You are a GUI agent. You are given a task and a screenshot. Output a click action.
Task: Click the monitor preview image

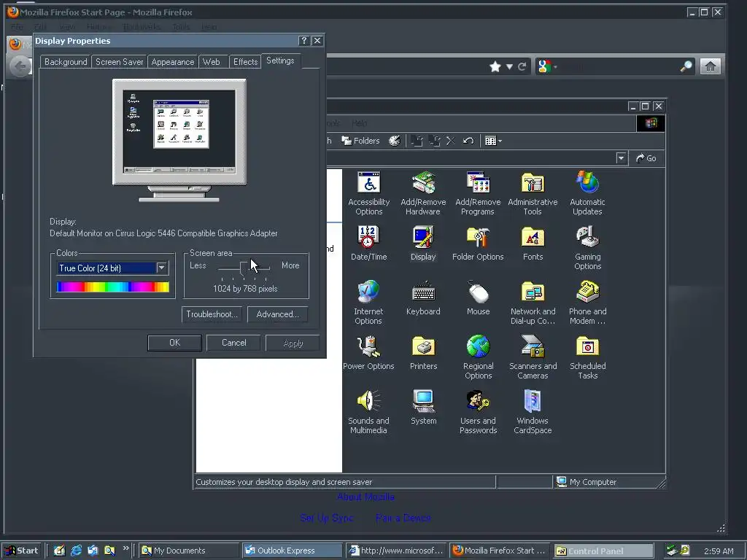click(179, 141)
